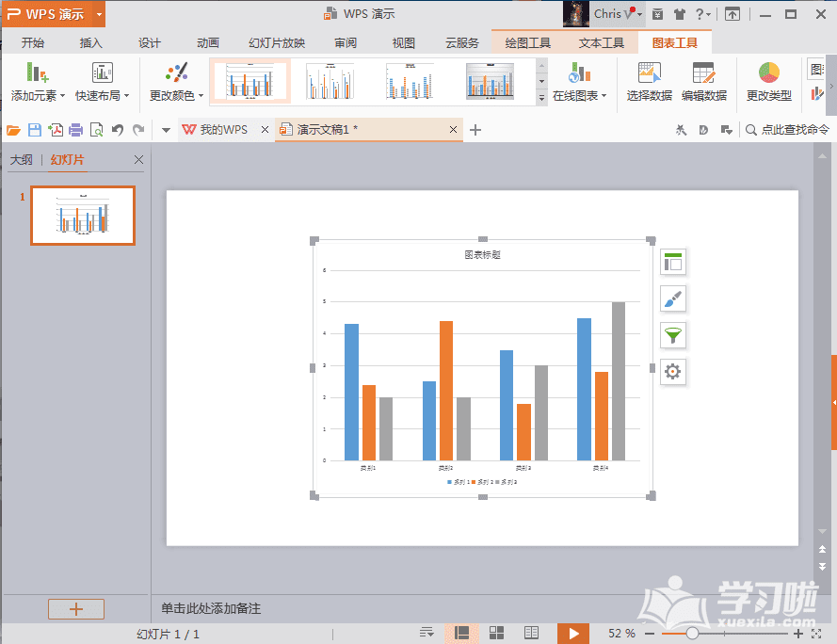Click the zoom slider handle
The height and width of the screenshot is (644, 837).
pyautogui.click(x=692, y=634)
